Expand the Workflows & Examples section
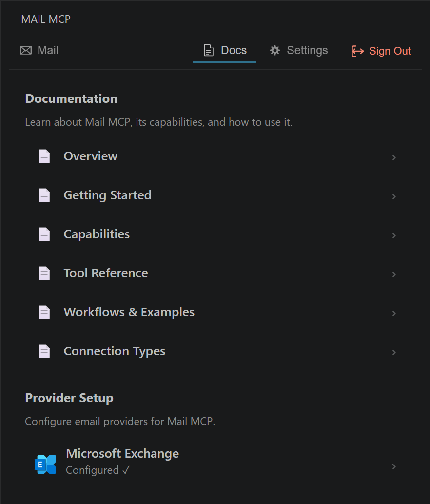This screenshot has width=430, height=504. (x=393, y=313)
